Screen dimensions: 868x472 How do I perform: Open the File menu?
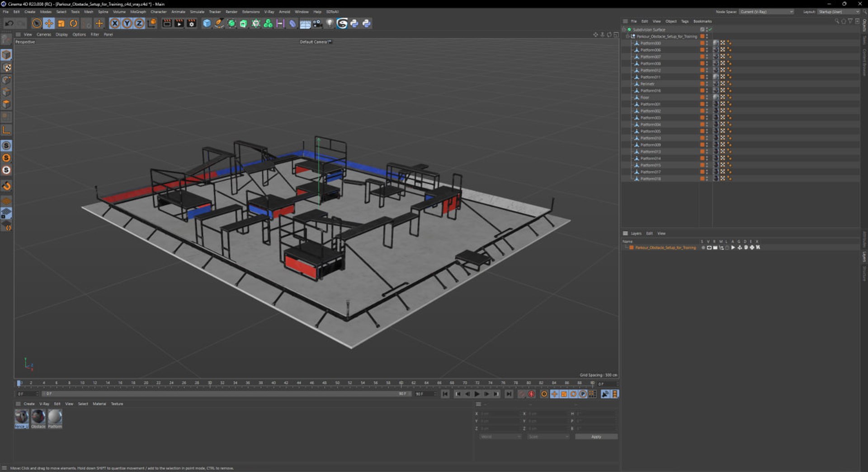coord(5,12)
